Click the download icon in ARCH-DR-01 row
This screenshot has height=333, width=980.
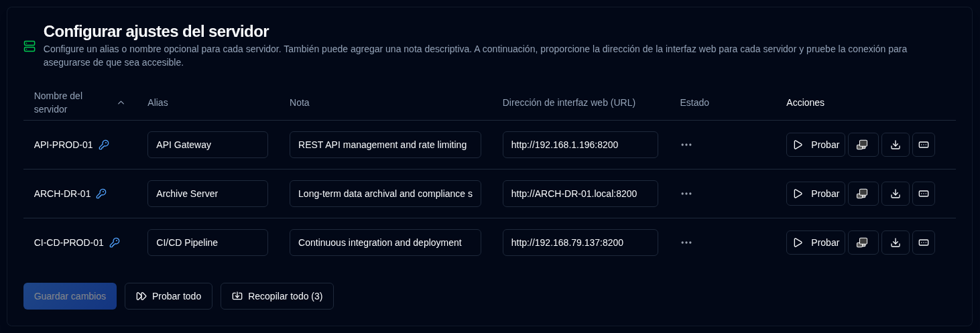896,194
